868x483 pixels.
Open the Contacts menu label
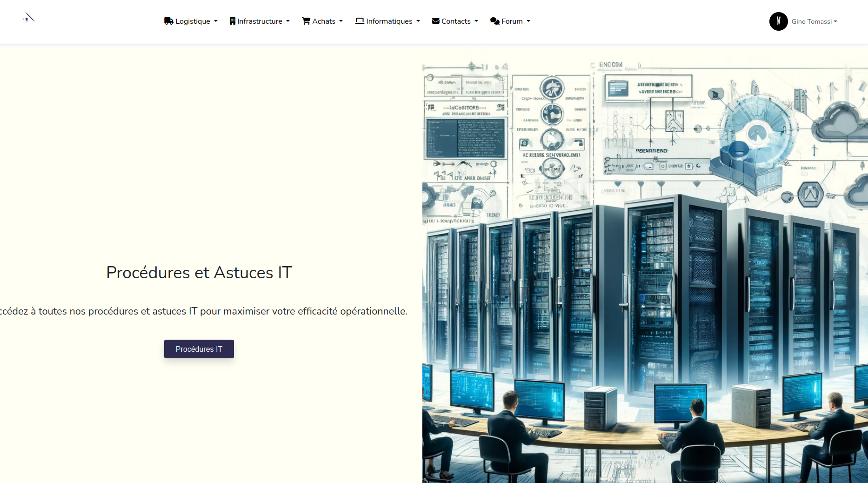(x=456, y=21)
